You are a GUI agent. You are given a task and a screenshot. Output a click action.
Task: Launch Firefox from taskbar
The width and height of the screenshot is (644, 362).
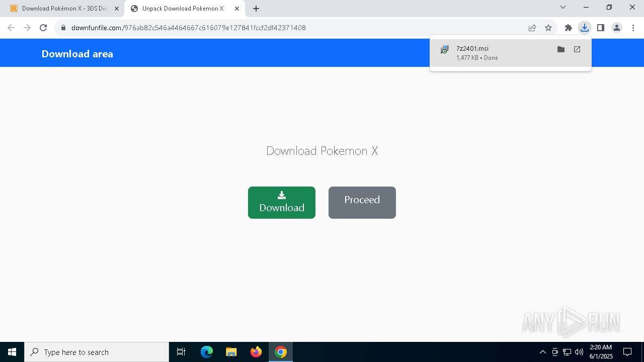tap(256, 352)
